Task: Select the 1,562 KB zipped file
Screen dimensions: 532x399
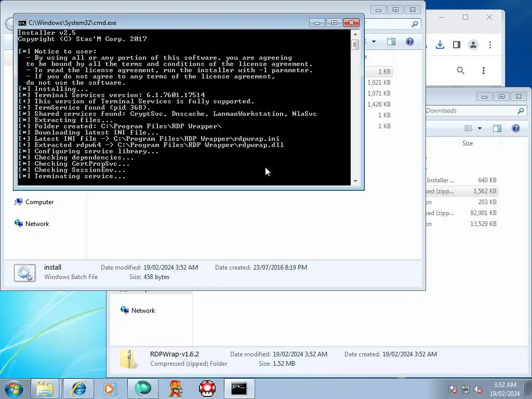Action: click(462, 191)
